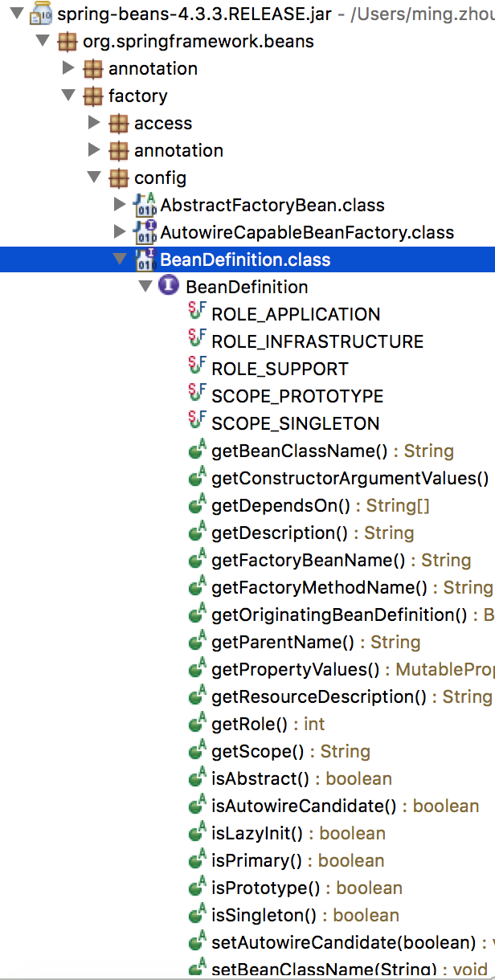Click the AutowireCapableBeanFactory class file icon
The image size is (495, 980).
(x=145, y=232)
